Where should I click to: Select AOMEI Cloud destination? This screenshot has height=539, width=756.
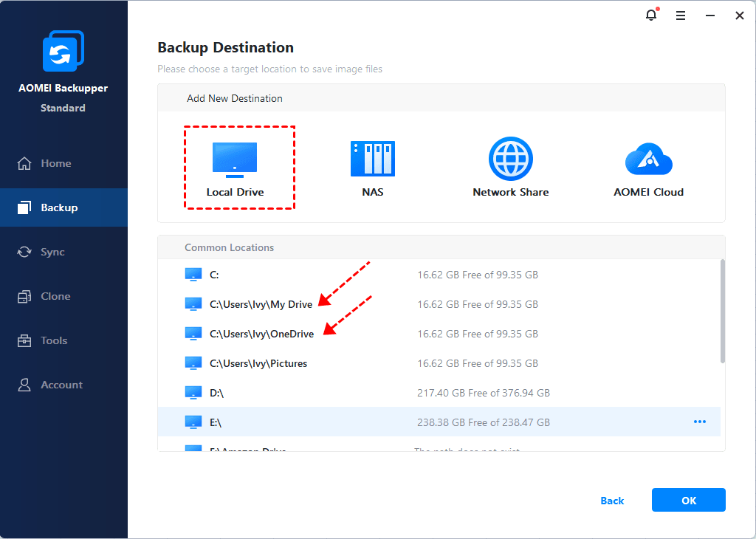(648, 159)
